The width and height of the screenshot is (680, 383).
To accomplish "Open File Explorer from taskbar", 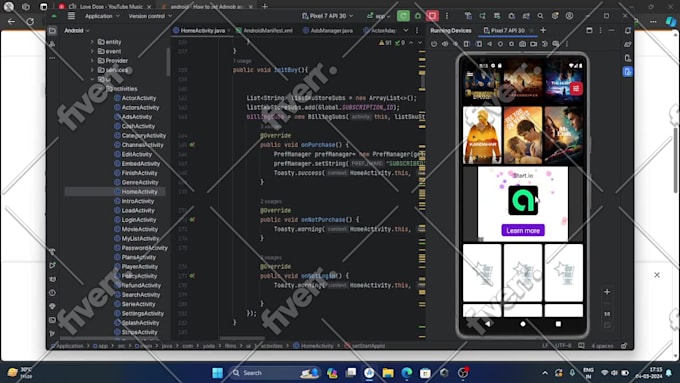I will coord(388,373).
